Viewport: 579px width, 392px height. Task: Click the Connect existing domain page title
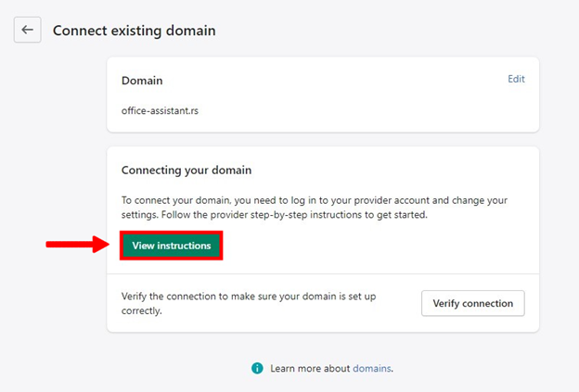click(x=134, y=31)
